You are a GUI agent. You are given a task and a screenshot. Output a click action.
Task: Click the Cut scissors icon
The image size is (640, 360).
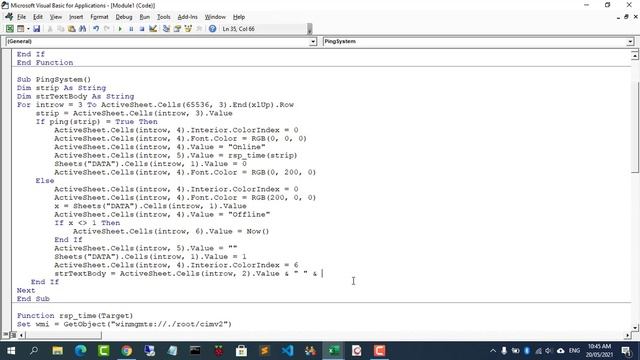pos(50,29)
